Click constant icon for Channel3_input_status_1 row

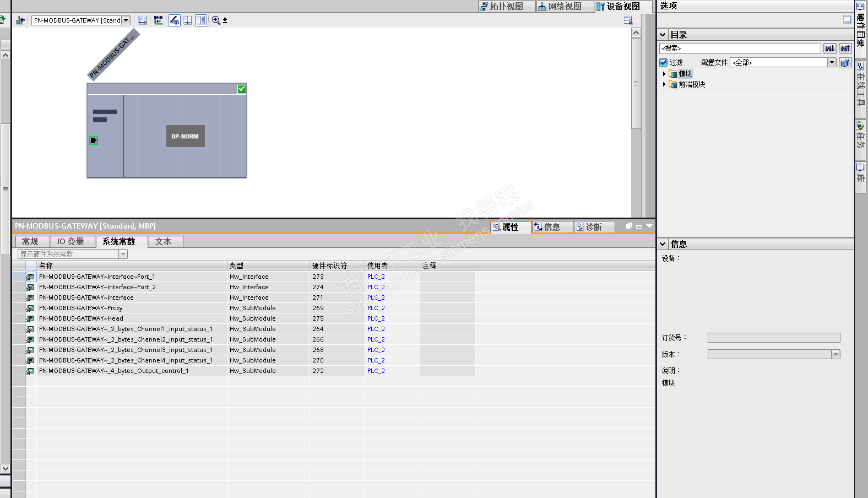(31, 350)
